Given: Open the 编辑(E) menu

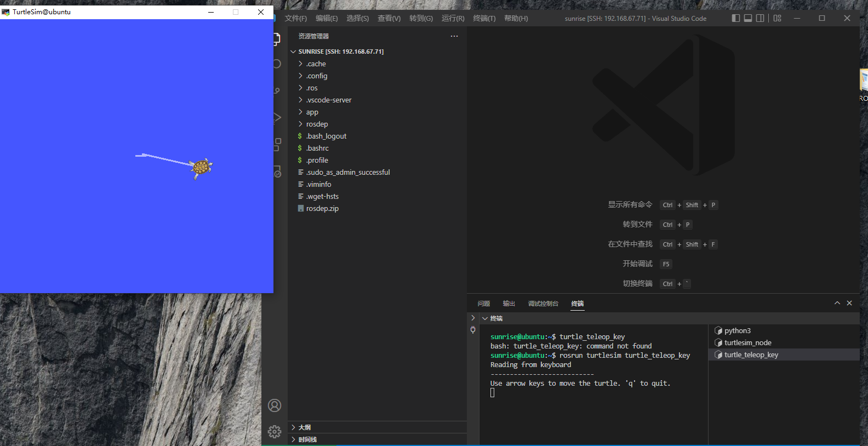Looking at the screenshot, I should point(327,18).
